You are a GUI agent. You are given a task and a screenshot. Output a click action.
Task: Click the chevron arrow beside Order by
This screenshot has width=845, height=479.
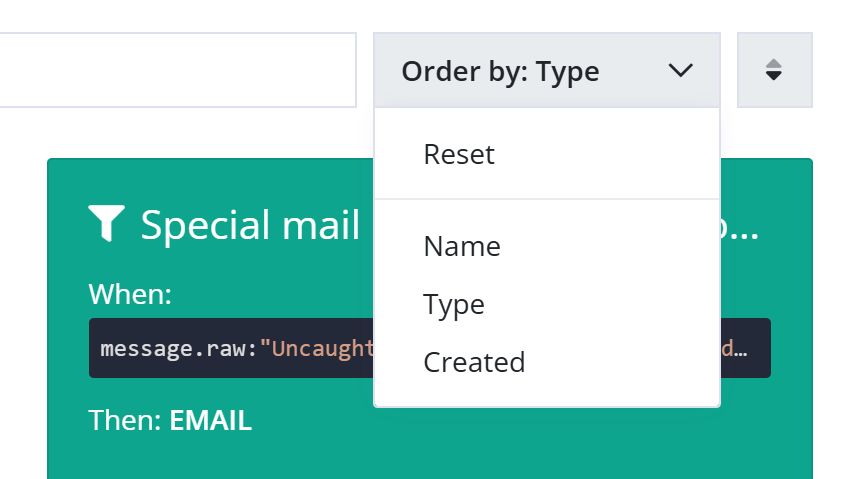coord(680,71)
